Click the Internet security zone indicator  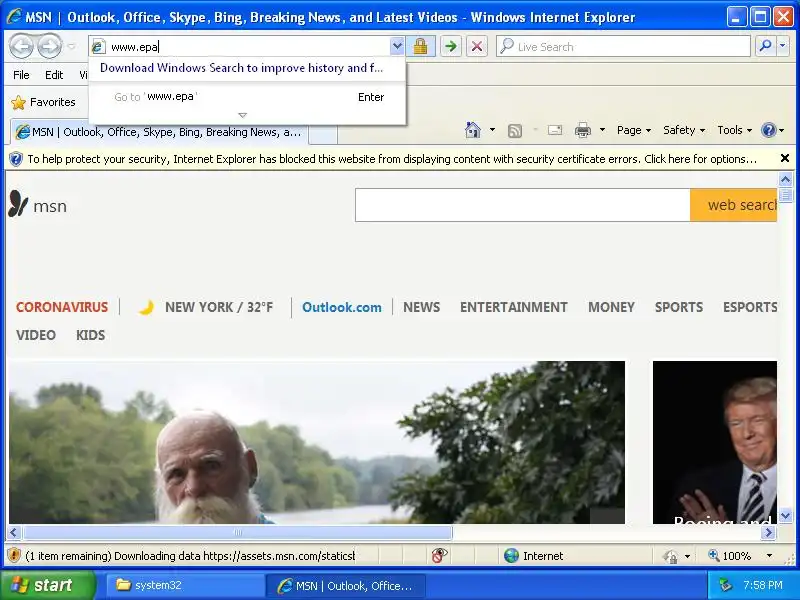pos(534,556)
